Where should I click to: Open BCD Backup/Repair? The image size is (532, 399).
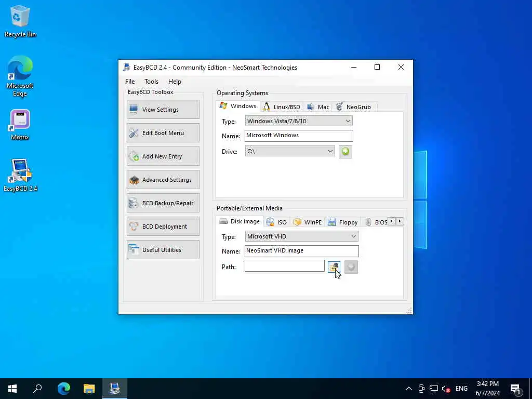[x=163, y=203]
